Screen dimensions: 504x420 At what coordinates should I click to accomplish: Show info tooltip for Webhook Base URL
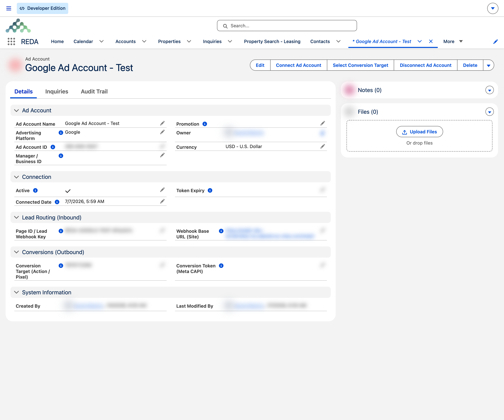point(221,231)
